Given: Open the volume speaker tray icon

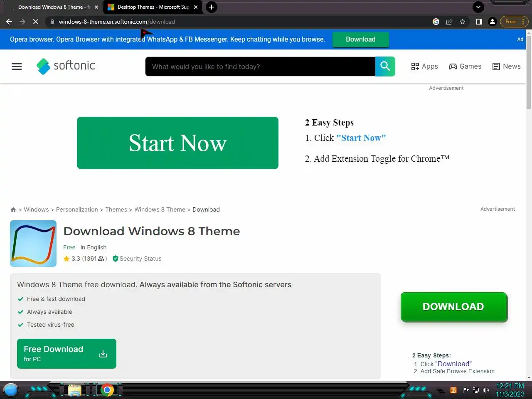Looking at the screenshot, I should pos(485,390).
